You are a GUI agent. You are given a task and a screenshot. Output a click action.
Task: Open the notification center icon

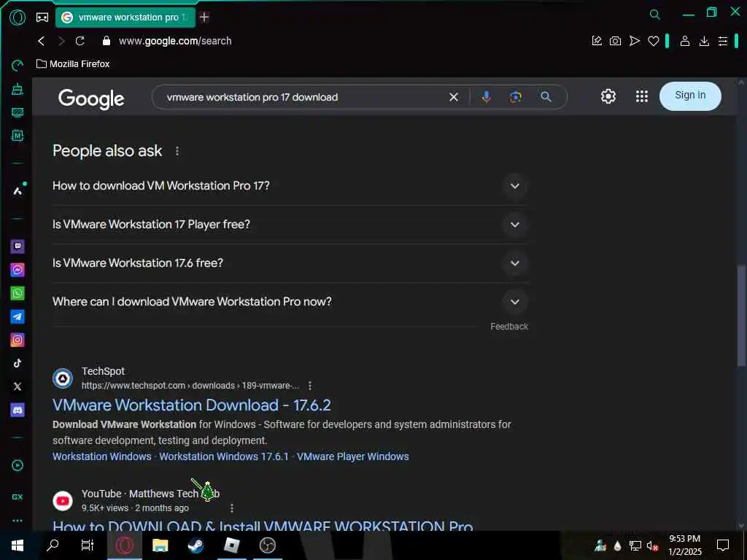point(723,545)
